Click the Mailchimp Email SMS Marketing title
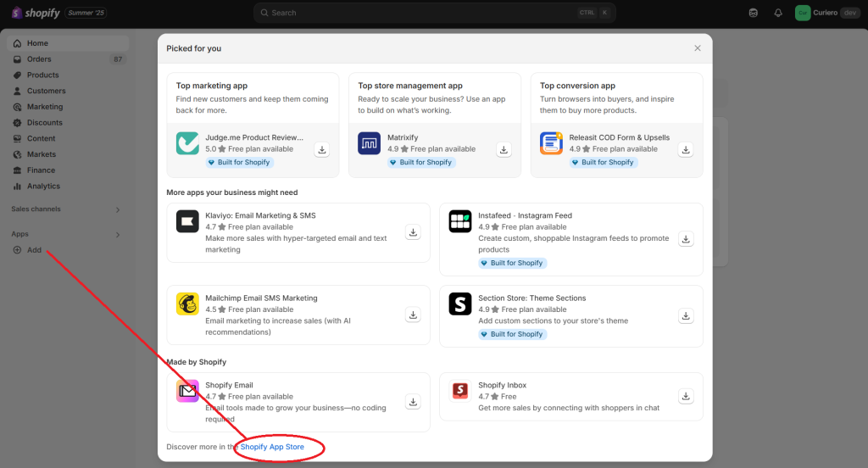868x468 pixels. 261,298
